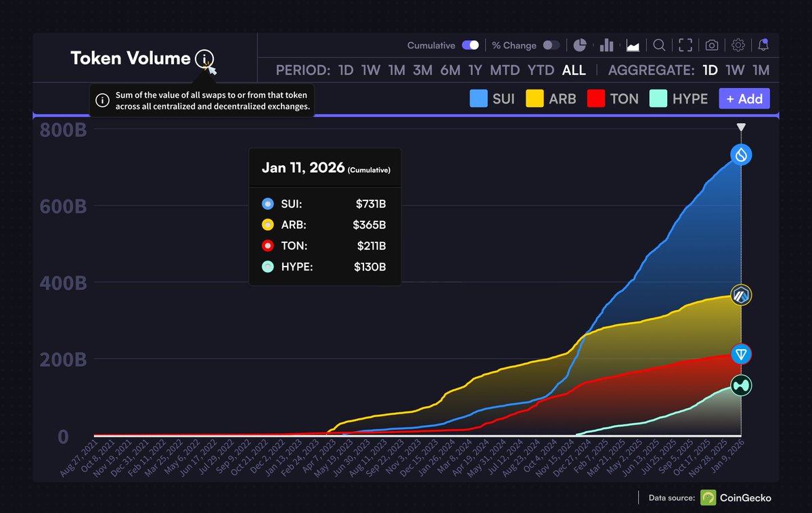
Task: Click the 800B y-axis label
Action: pos(63,131)
